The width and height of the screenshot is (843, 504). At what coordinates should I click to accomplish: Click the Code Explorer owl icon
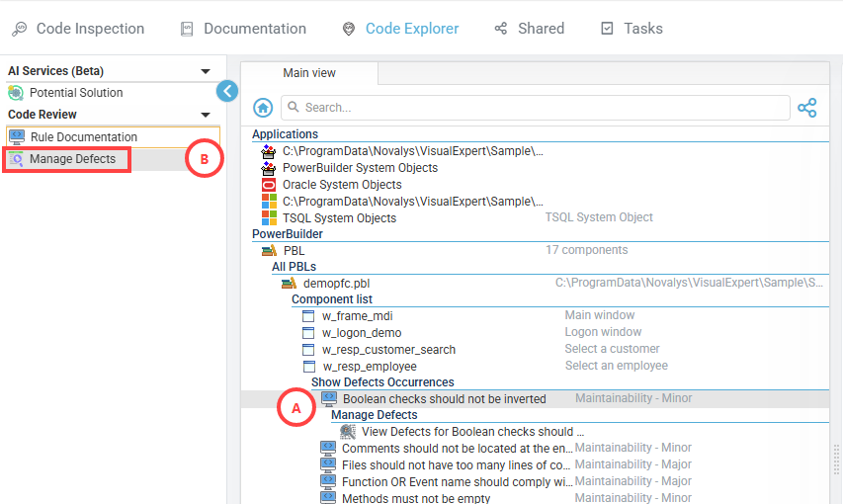tap(349, 29)
